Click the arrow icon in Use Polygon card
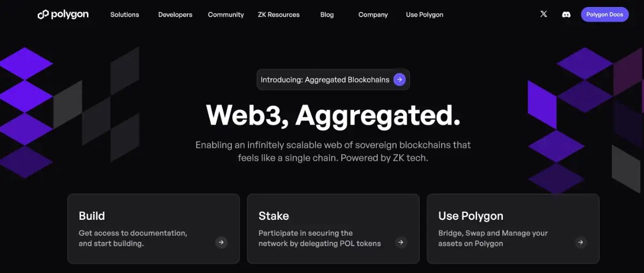This screenshot has width=644, height=273. tap(581, 242)
